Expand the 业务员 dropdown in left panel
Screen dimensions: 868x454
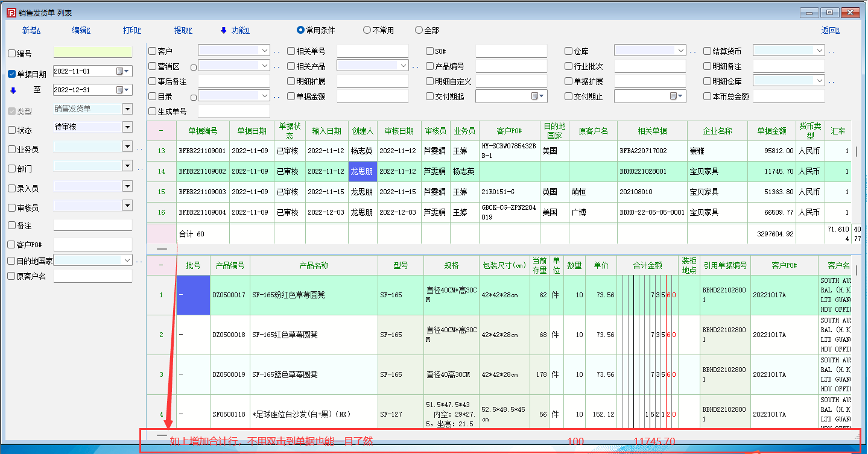click(x=127, y=147)
